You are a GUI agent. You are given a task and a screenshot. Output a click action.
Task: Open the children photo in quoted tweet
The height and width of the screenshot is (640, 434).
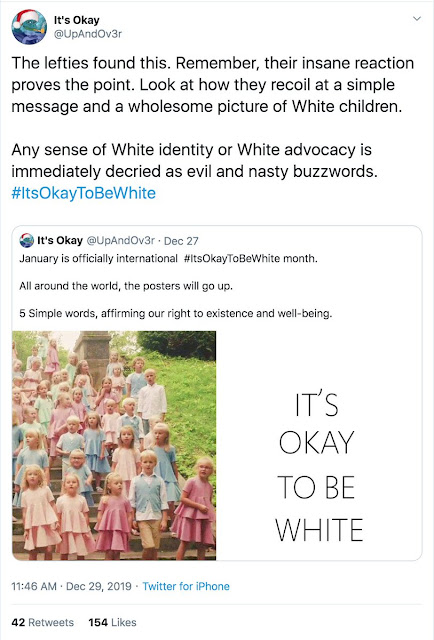point(114,445)
